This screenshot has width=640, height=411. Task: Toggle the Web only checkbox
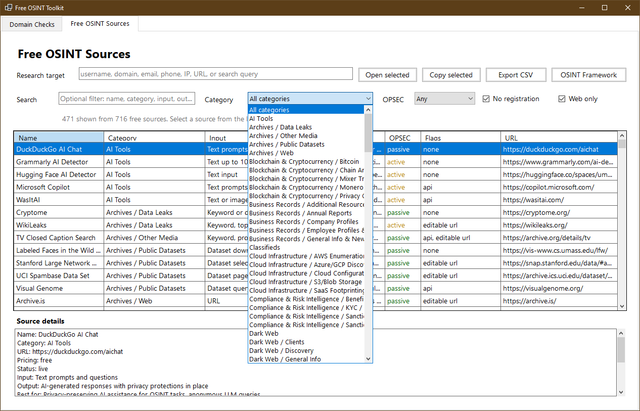click(562, 99)
